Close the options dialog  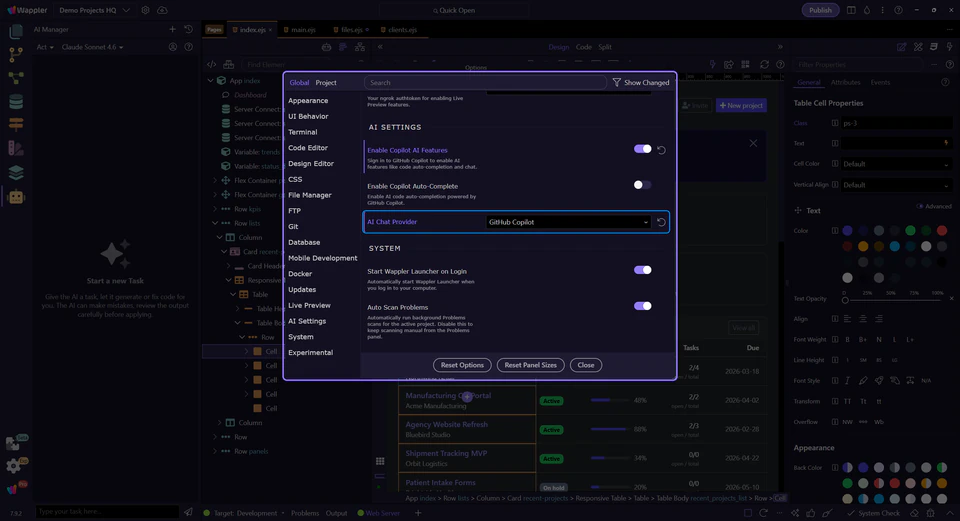[x=586, y=365]
